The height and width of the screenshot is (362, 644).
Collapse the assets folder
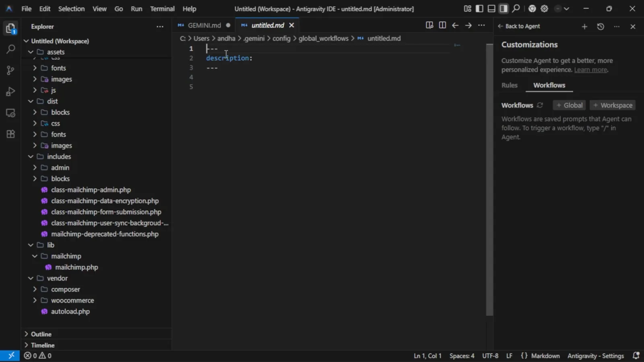point(31,52)
